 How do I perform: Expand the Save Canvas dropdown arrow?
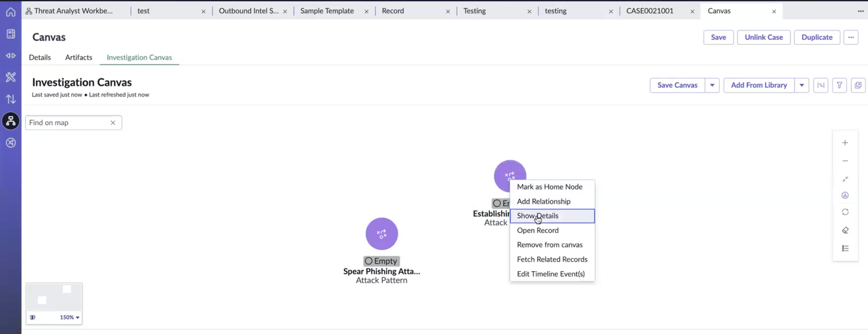click(712, 86)
